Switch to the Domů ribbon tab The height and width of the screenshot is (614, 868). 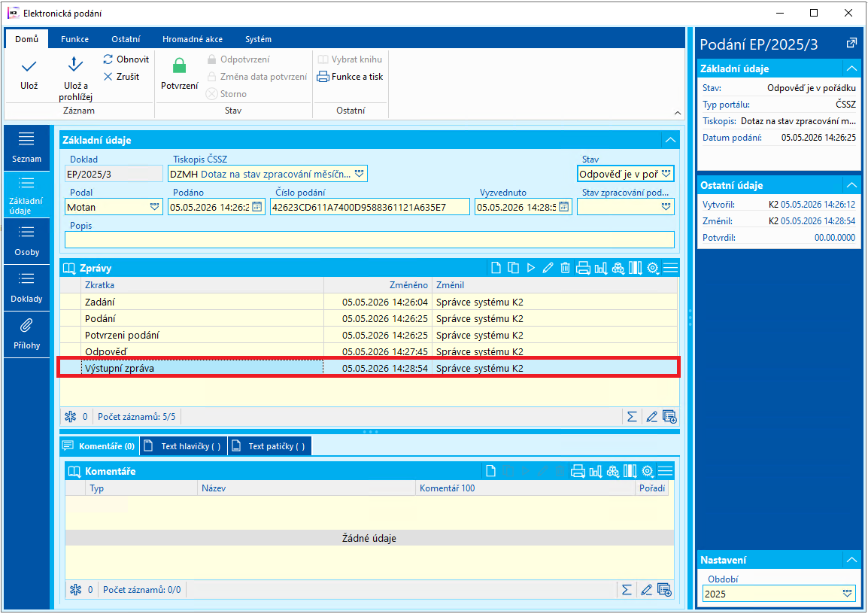pos(26,39)
